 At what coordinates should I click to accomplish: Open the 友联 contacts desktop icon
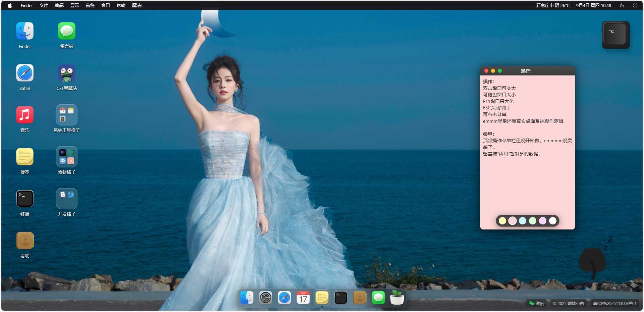coord(25,241)
